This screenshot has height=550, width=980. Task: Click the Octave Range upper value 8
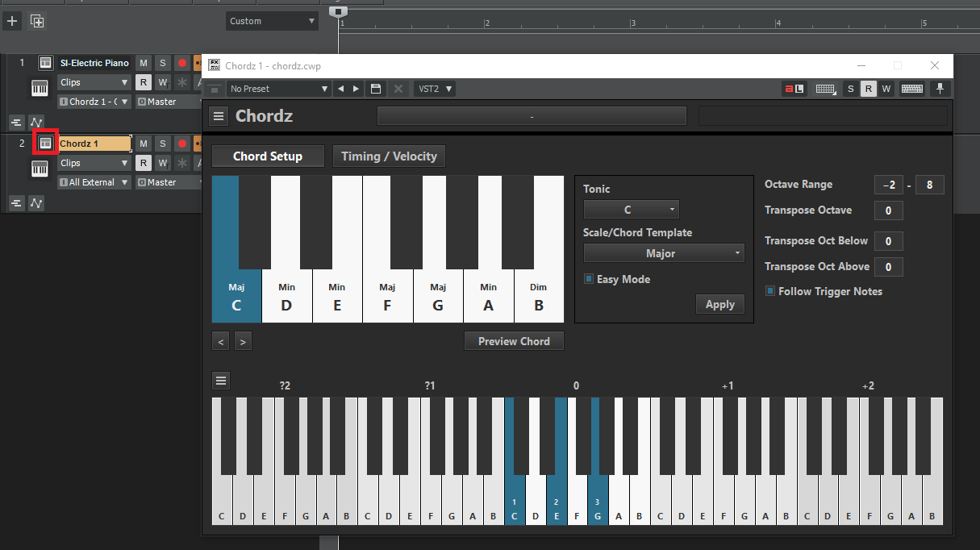pyautogui.click(x=929, y=185)
